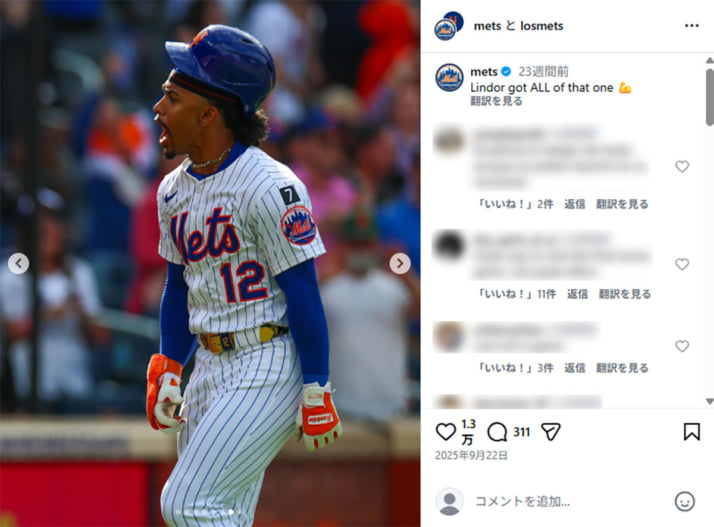
Task: Open comments via speech bubble icon
Action: pos(497,432)
